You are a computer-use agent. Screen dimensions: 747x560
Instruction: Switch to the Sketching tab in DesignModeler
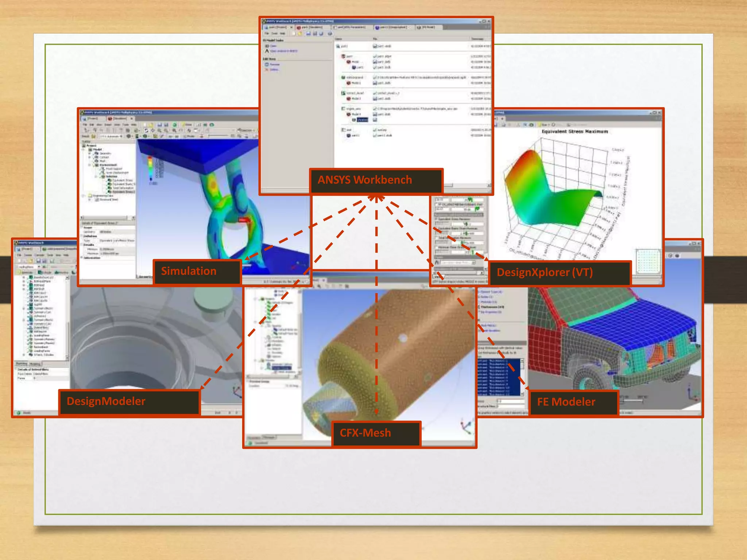(22, 363)
